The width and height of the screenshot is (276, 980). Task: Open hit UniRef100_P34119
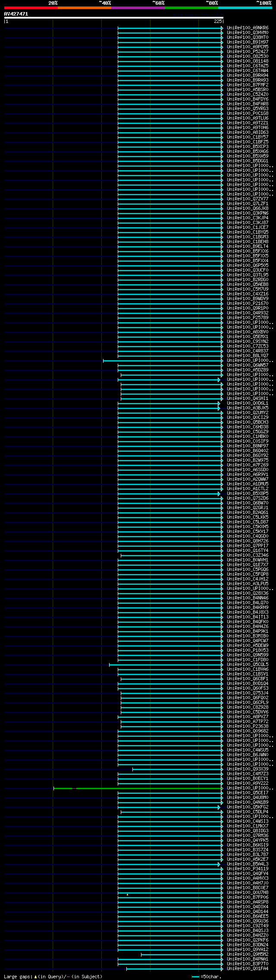pyautogui.click(x=248, y=869)
